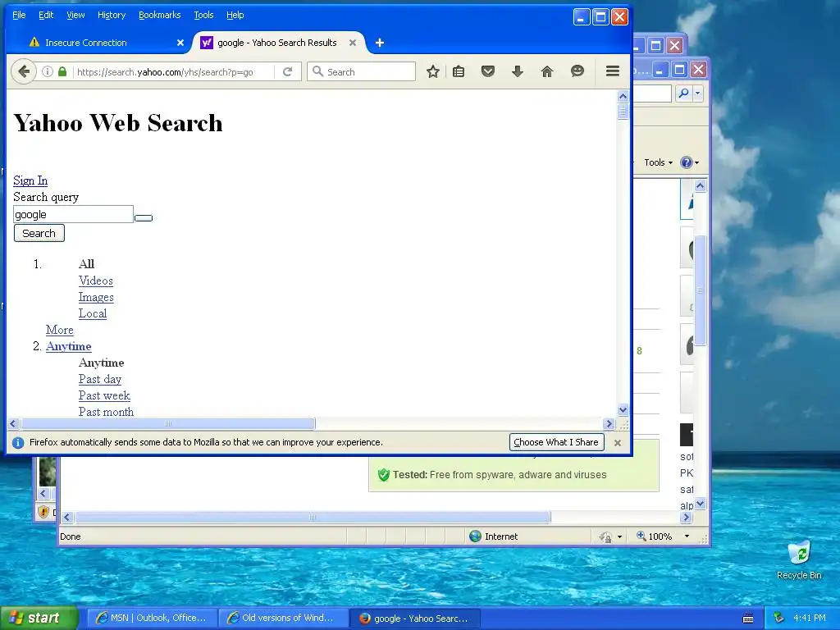Screen dimensions: 840x630
Task: Open the History menu
Action: tap(112, 15)
